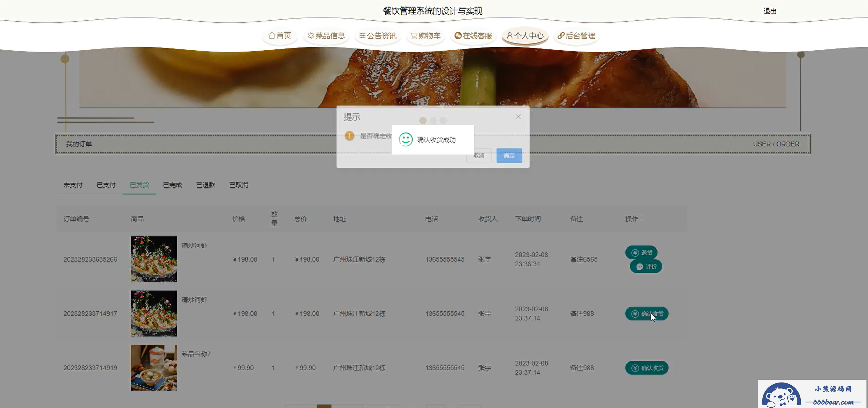Switch to the 已退款 orders tab
Image resolution: width=868 pixels, height=408 pixels.
(205, 185)
